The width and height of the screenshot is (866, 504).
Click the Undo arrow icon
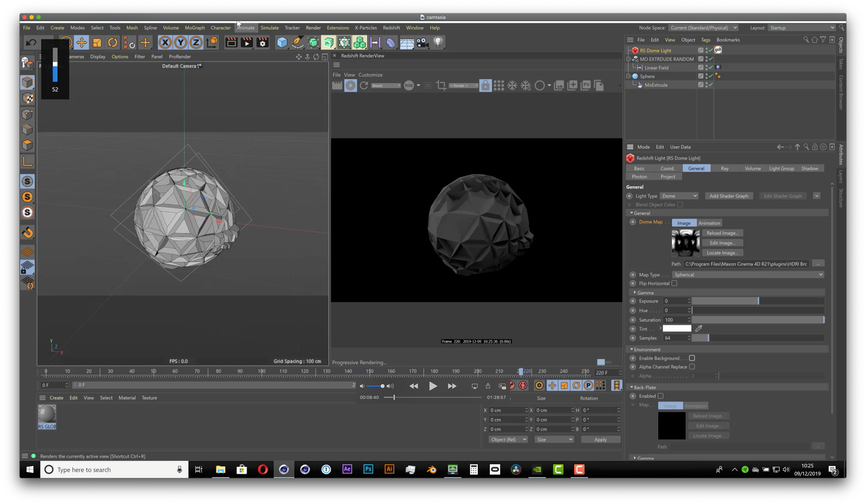point(31,43)
